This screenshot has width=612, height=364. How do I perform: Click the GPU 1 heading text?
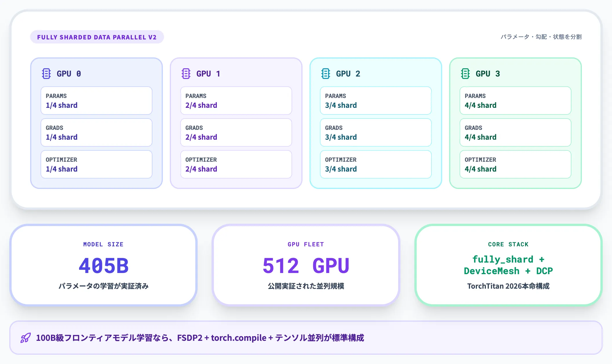[x=209, y=74]
